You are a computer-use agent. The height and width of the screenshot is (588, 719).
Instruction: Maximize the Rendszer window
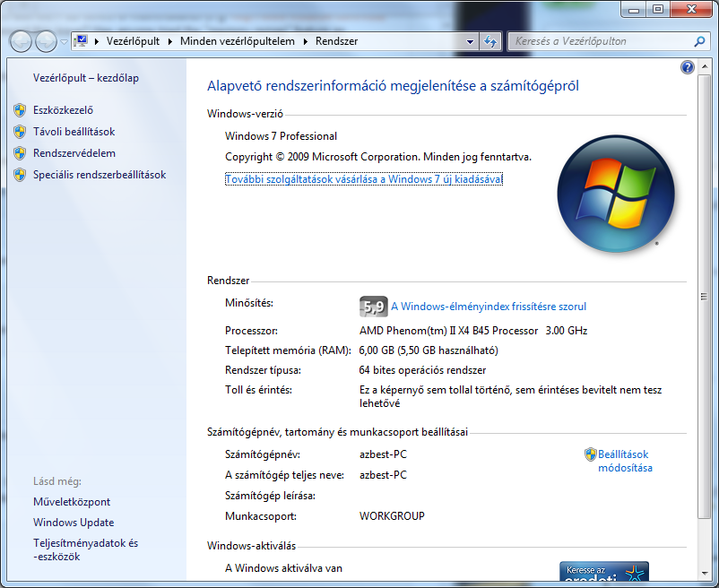(658, 9)
